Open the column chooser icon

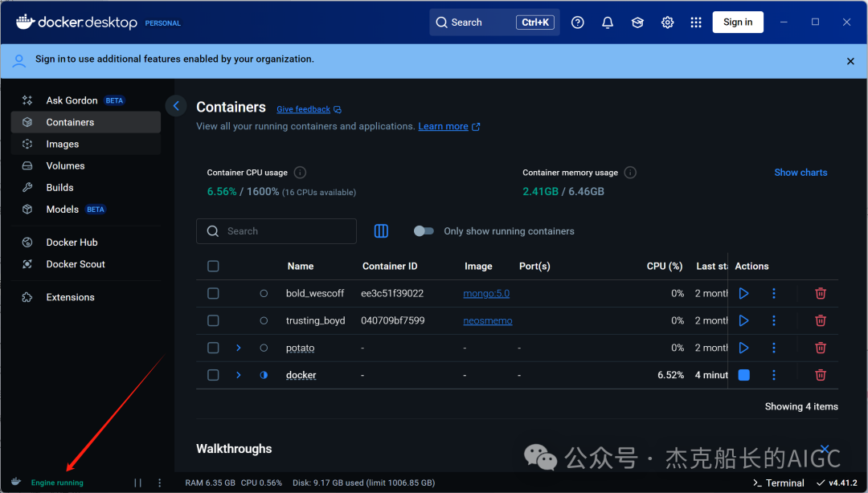pos(381,230)
